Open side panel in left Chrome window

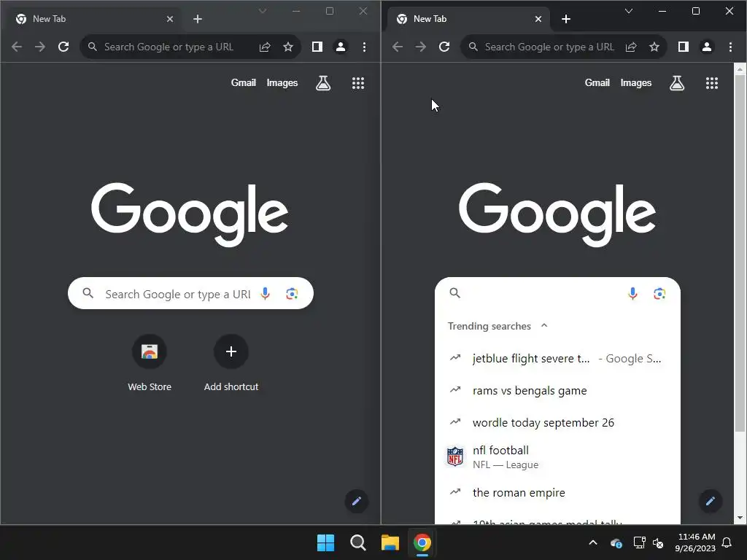317,47
